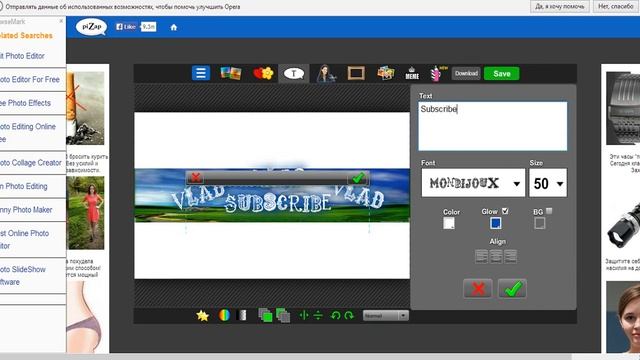Rotate clockwise icon

pos(349,316)
